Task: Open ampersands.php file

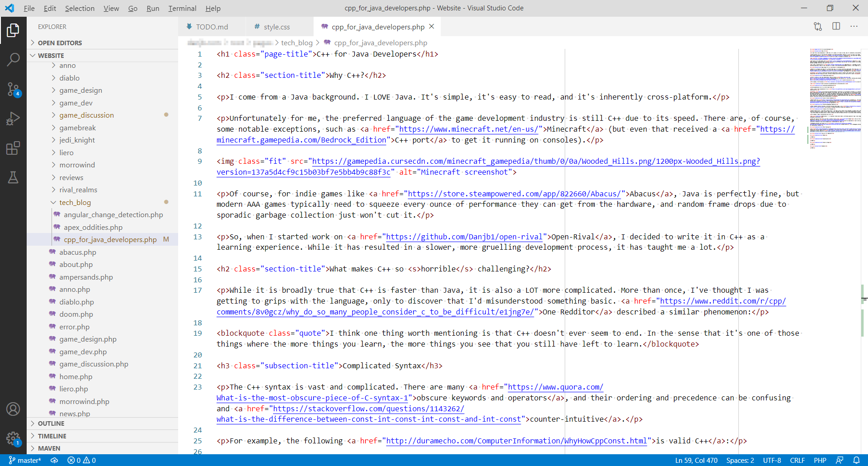Action: click(x=103, y=277)
